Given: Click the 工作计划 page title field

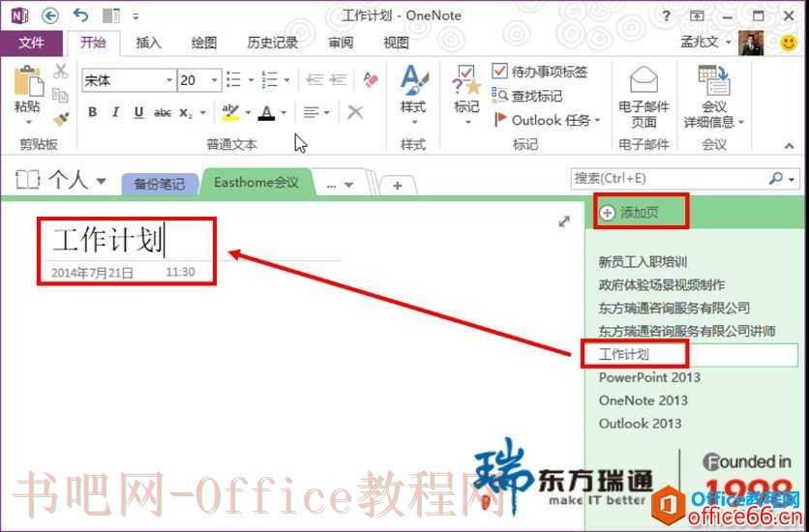Looking at the screenshot, I should 108,240.
